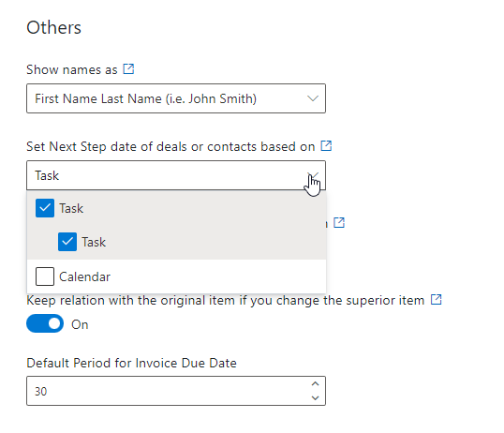The width and height of the screenshot is (504, 433).
Task: Focus the Default Period for Invoice field
Action: [x=176, y=391]
